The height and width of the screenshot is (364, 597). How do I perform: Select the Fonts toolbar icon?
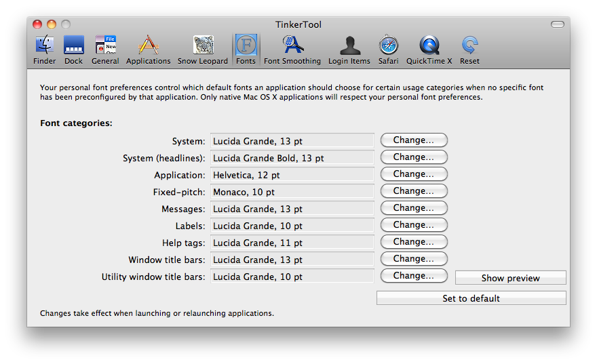[246, 50]
